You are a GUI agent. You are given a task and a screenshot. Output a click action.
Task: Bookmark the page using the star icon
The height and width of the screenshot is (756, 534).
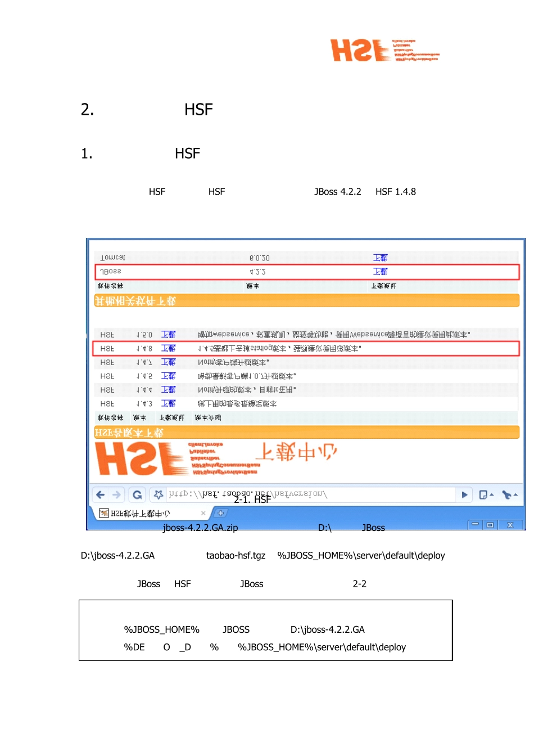[x=159, y=494]
